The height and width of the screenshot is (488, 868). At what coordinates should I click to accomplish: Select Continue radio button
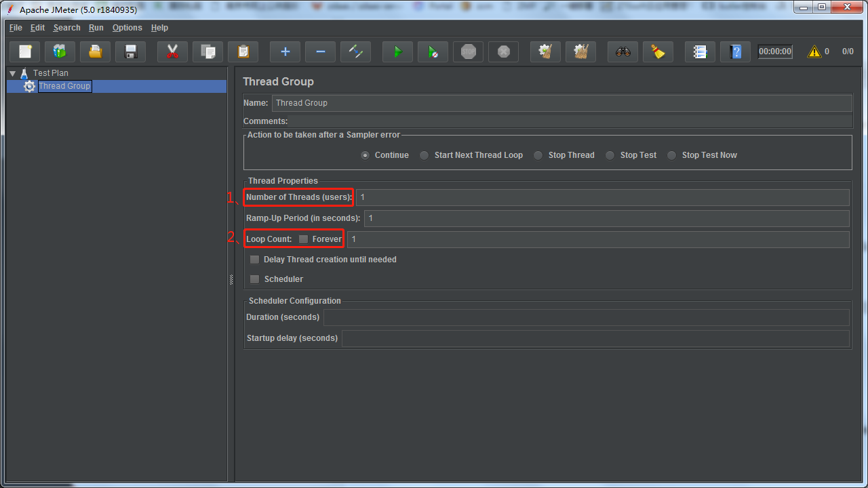pyautogui.click(x=366, y=155)
